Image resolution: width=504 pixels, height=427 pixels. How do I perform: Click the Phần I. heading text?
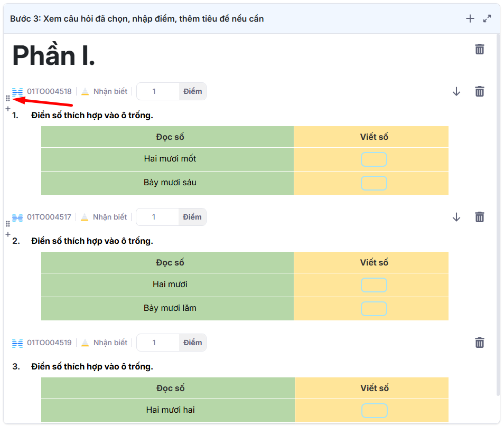(53, 55)
